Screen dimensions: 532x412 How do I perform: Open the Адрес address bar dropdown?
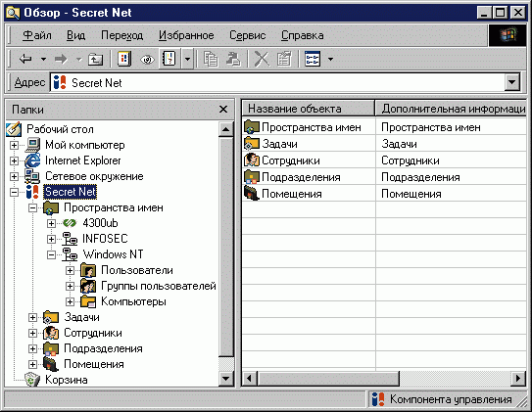tap(512, 82)
